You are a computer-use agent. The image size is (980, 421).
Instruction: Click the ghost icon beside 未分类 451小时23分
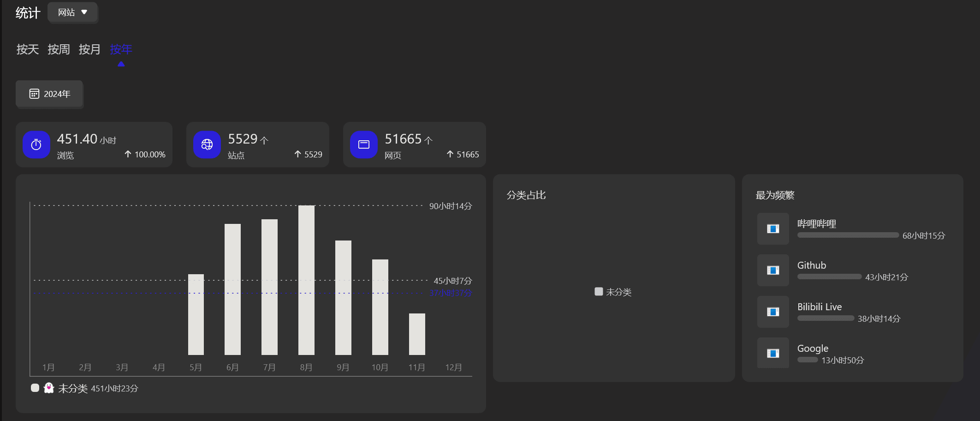(49, 388)
